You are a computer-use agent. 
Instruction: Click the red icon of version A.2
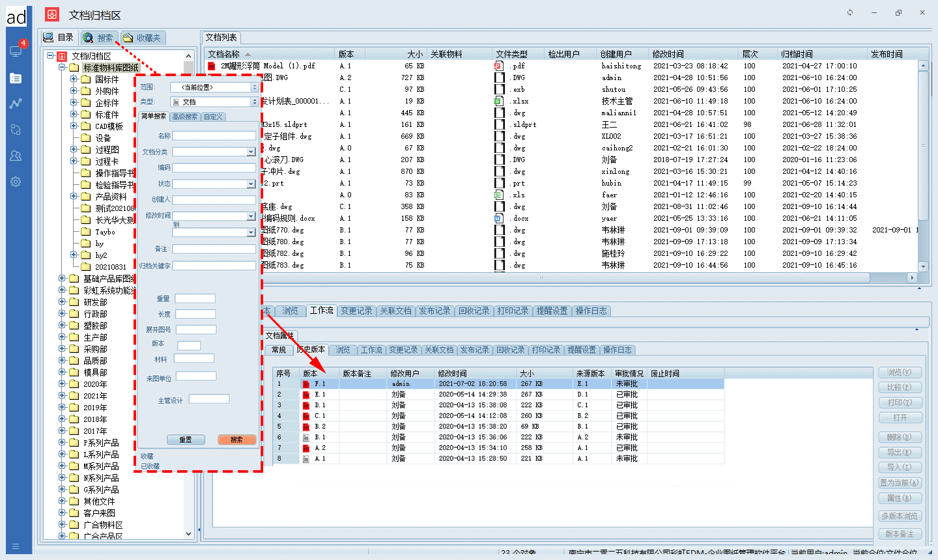point(306,448)
